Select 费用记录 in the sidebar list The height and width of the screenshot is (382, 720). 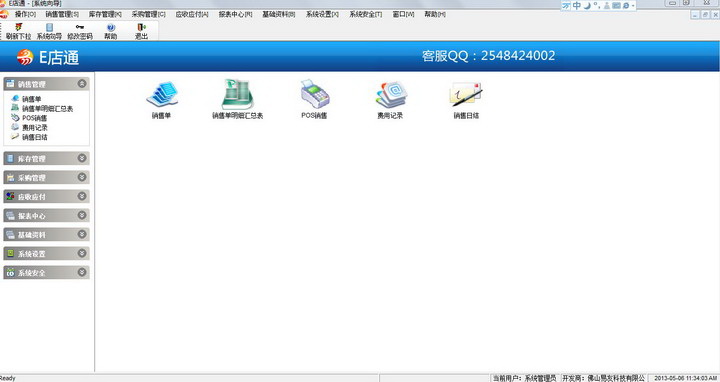click(29, 128)
